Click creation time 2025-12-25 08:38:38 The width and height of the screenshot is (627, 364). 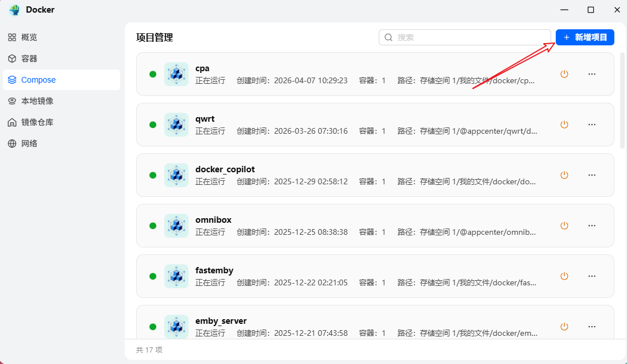pyautogui.click(x=311, y=232)
